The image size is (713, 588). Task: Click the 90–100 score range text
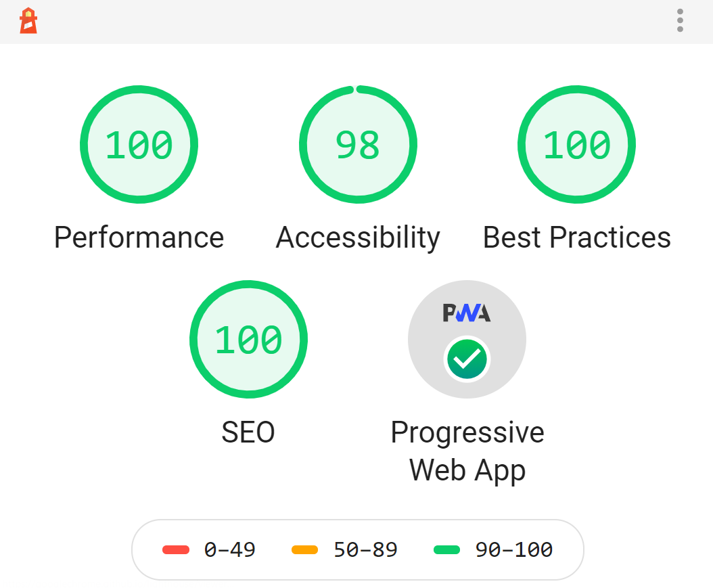point(514,550)
